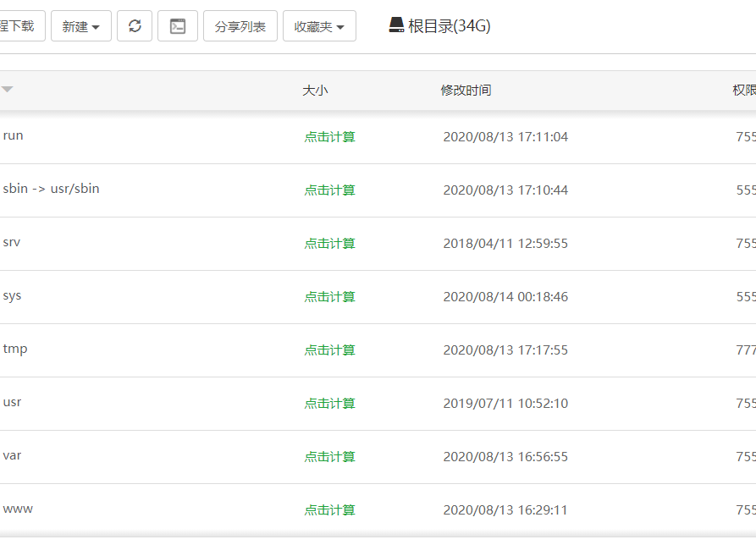Click the sort arrow in the name column header
This screenshot has width=756, height=556.
[x=8, y=89]
